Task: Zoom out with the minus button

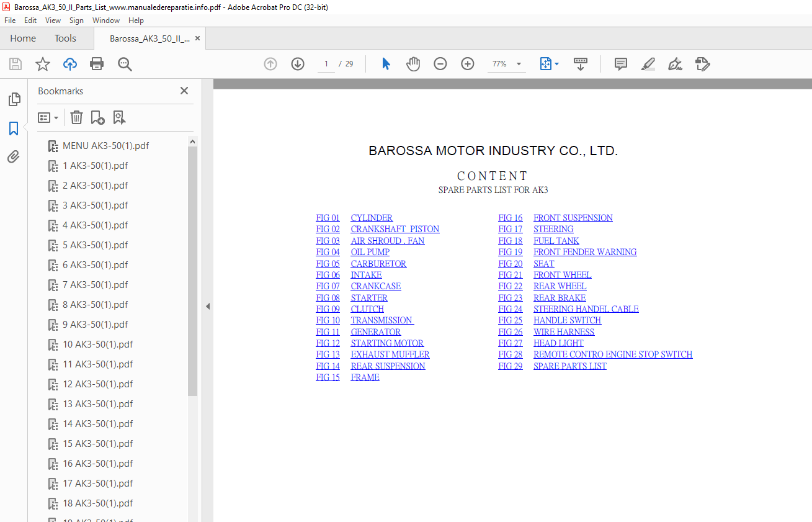Action: coord(440,64)
